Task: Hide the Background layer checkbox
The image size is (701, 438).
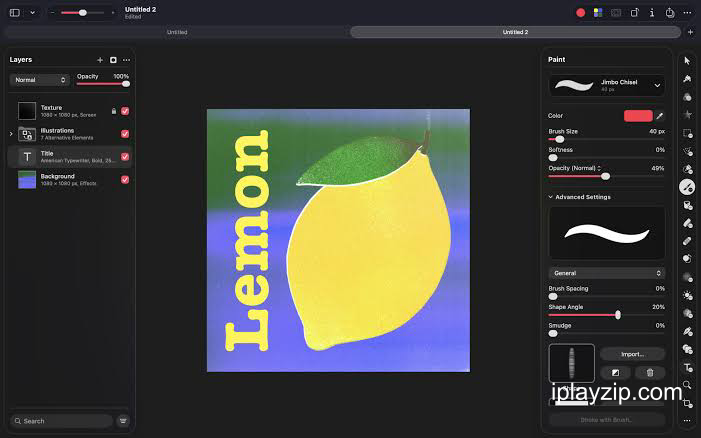Action: [125, 180]
